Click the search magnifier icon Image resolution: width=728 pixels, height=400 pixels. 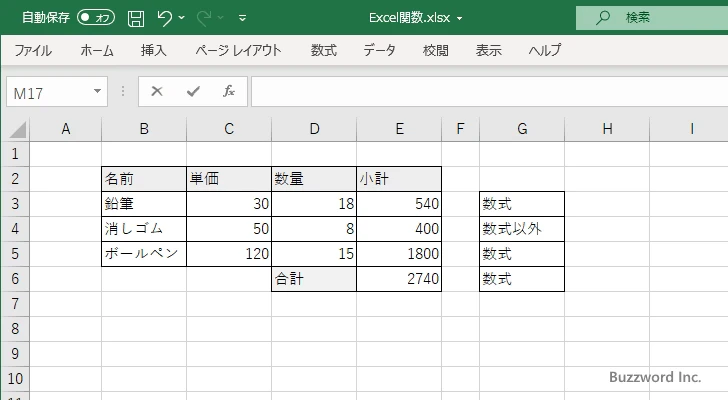click(x=603, y=18)
